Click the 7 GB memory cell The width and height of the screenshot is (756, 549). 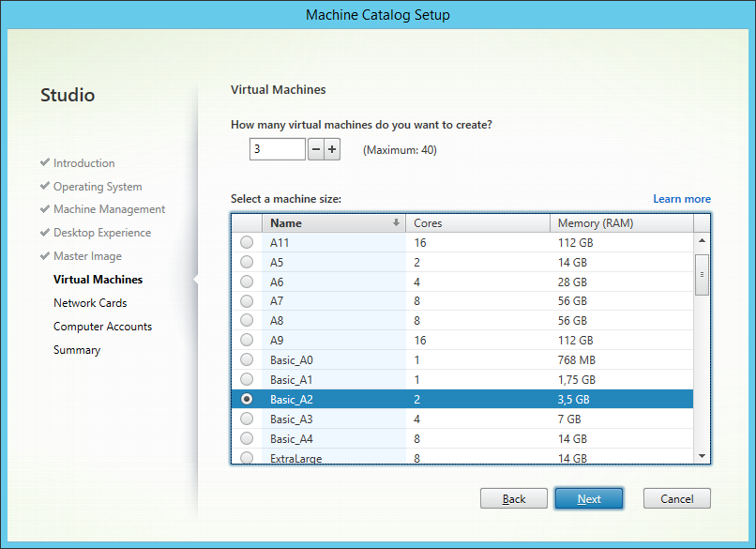[622, 419]
